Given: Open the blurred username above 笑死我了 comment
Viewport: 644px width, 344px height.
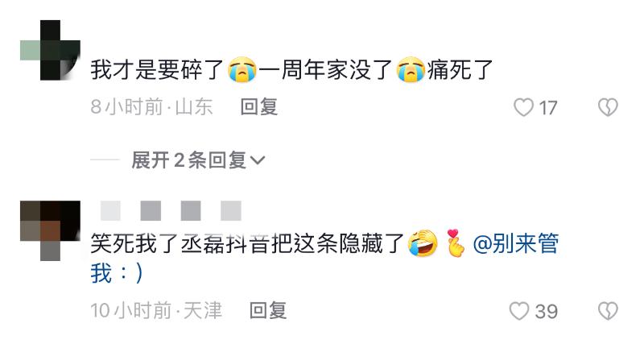Looking at the screenshot, I should [171, 211].
